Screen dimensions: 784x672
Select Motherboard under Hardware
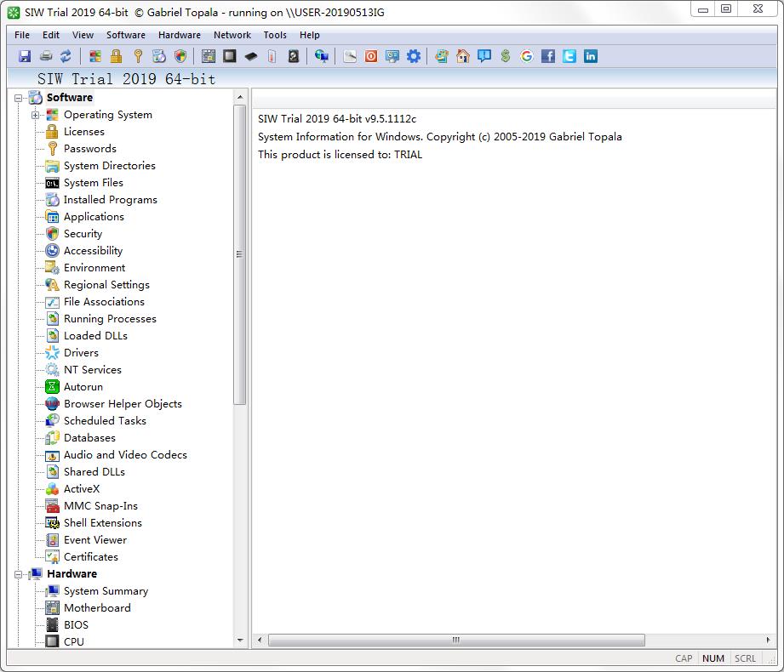(x=97, y=608)
